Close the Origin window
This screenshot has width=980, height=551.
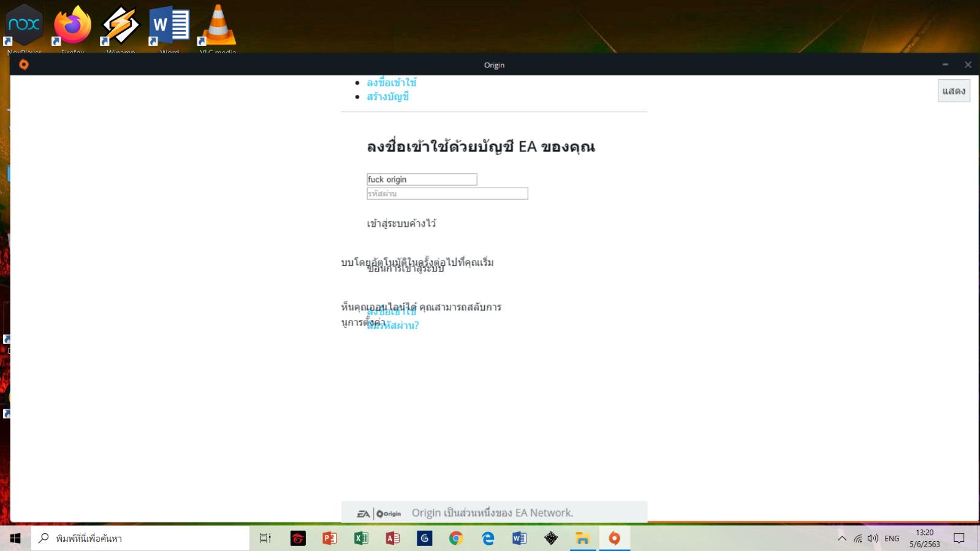pyautogui.click(x=968, y=64)
